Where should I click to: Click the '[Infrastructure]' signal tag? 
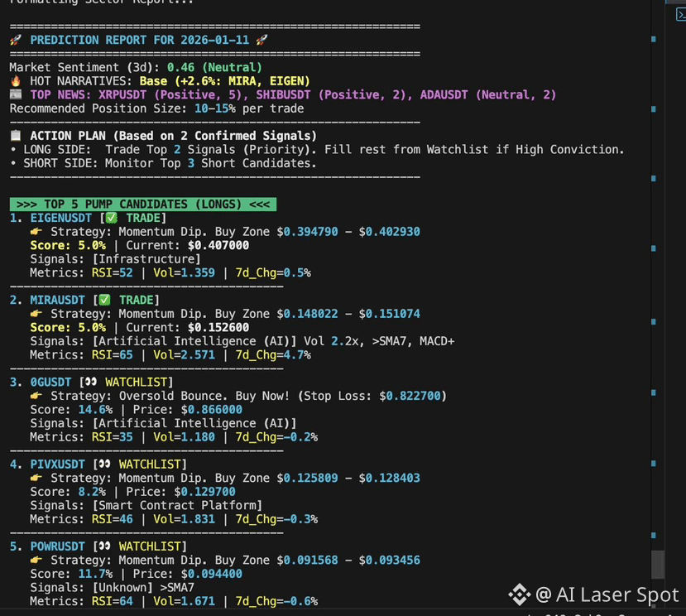[x=146, y=259]
